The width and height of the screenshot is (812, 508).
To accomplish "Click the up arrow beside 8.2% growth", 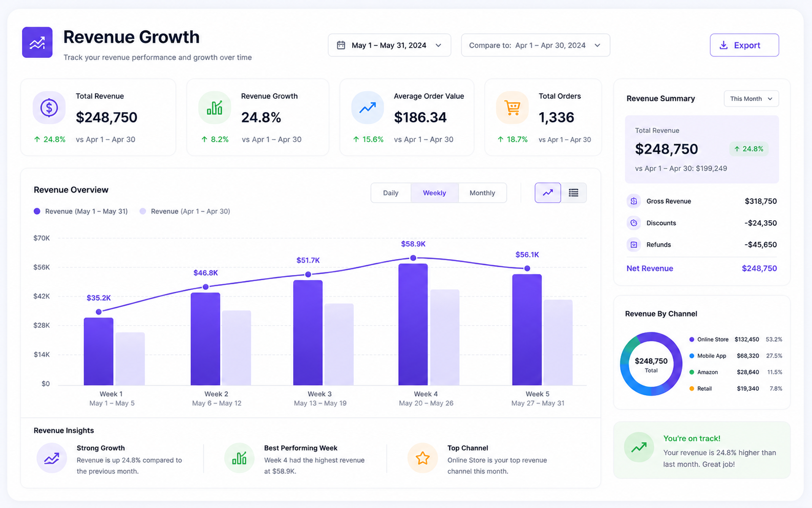I will (204, 139).
